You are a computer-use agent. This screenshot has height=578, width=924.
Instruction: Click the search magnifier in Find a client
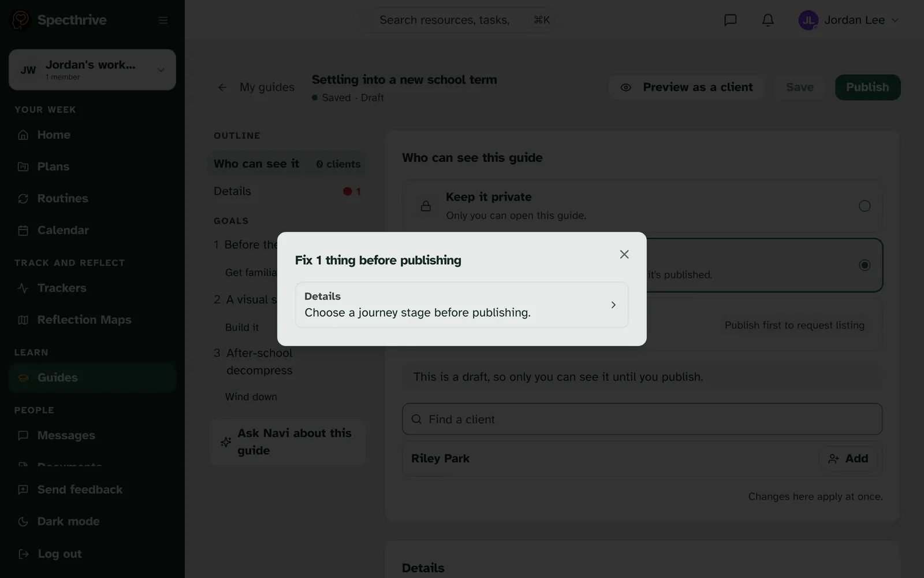(x=416, y=419)
